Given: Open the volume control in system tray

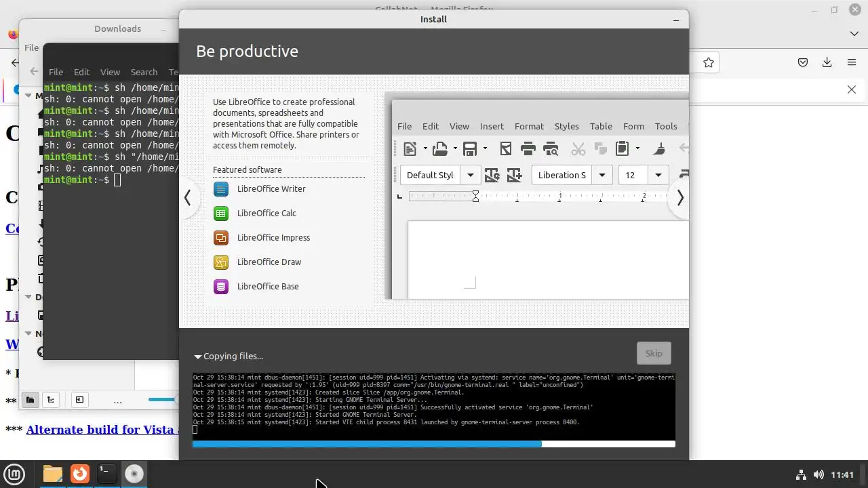Looking at the screenshot, I should tap(818, 474).
